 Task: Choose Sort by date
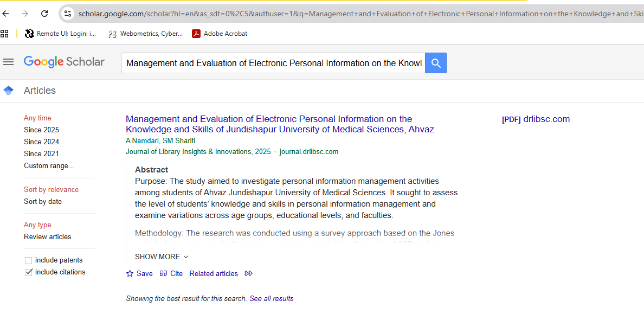[43, 201]
